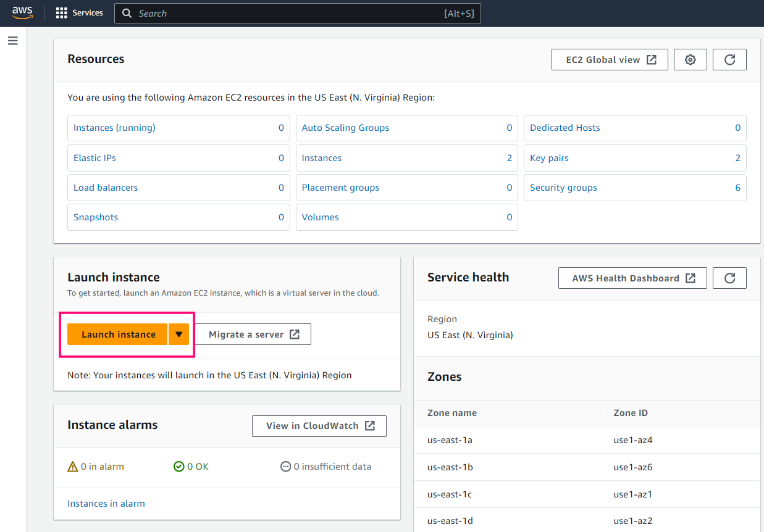Go to Instances in alarm link
Screen dimensions: 764x532
point(106,504)
